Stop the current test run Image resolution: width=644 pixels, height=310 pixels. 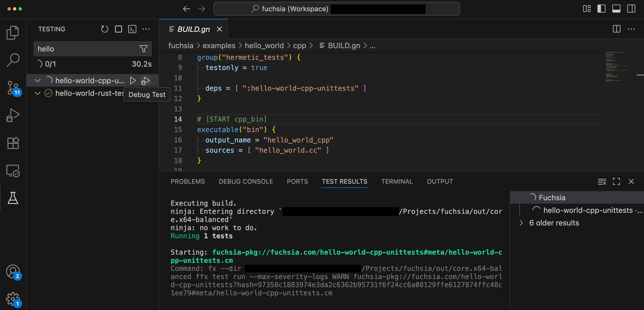tap(119, 29)
